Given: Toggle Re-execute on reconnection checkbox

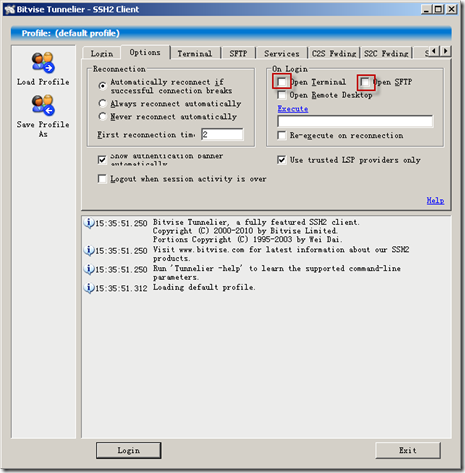Looking at the screenshot, I should click(282, 135).
